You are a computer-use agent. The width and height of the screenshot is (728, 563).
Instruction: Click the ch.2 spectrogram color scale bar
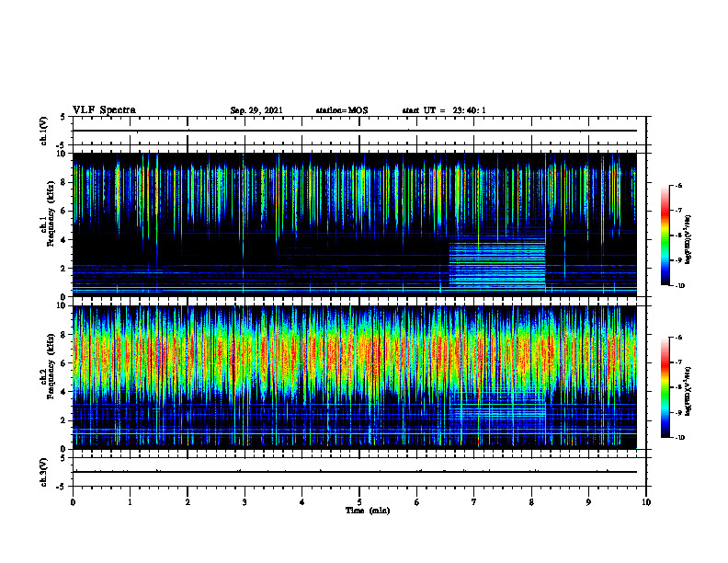click(665, 387)
